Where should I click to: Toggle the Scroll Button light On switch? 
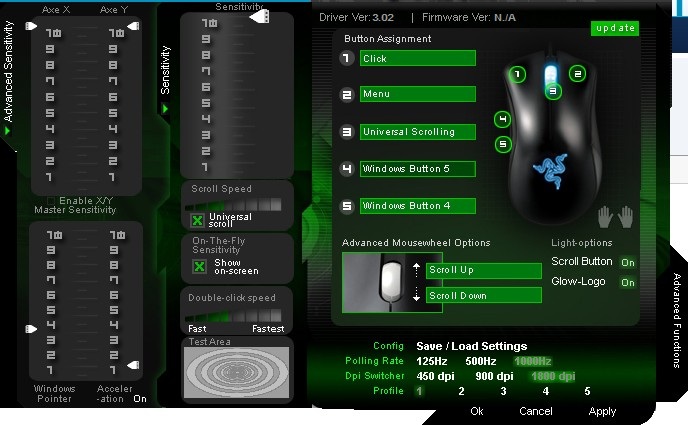point(628,262)
